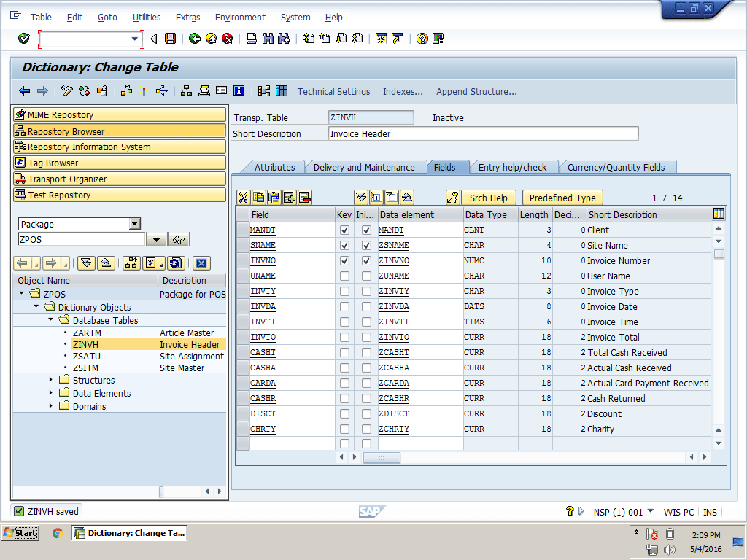The image size is (747, 560).
Task: Expand the Structures folder in tree
Action: pos(50,380)
